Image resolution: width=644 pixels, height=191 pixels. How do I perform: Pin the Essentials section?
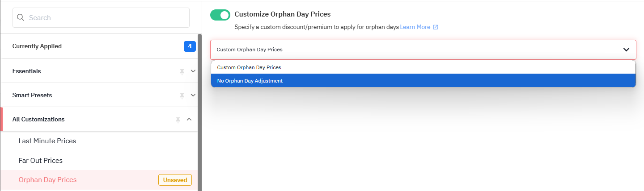[182, 71]
